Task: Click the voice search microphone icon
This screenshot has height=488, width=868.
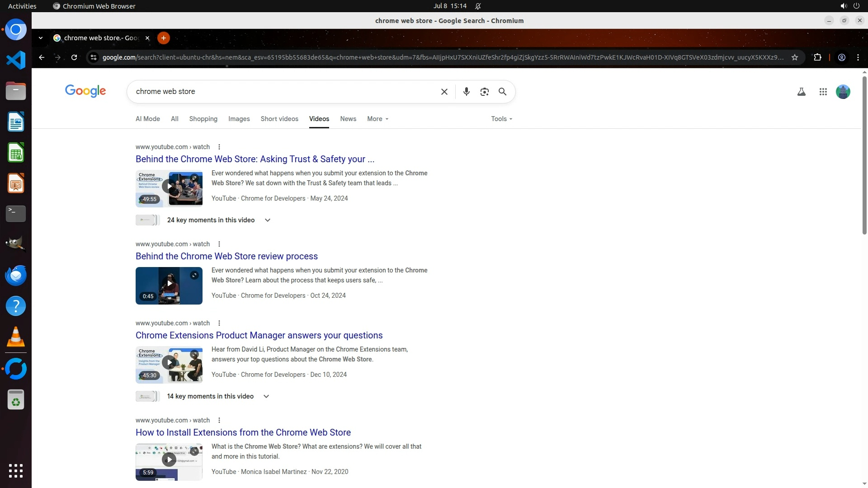Action: click(x=466, y=92)
